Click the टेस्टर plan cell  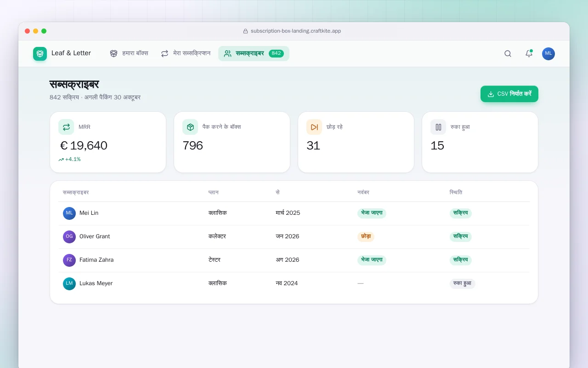tap(215, 260)
